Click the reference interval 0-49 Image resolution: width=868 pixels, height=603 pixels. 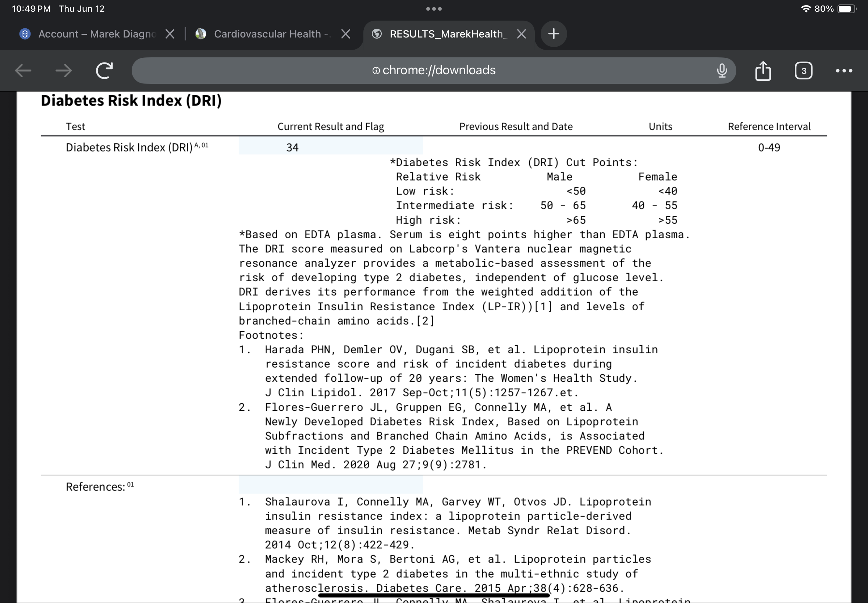click(769, 147)
